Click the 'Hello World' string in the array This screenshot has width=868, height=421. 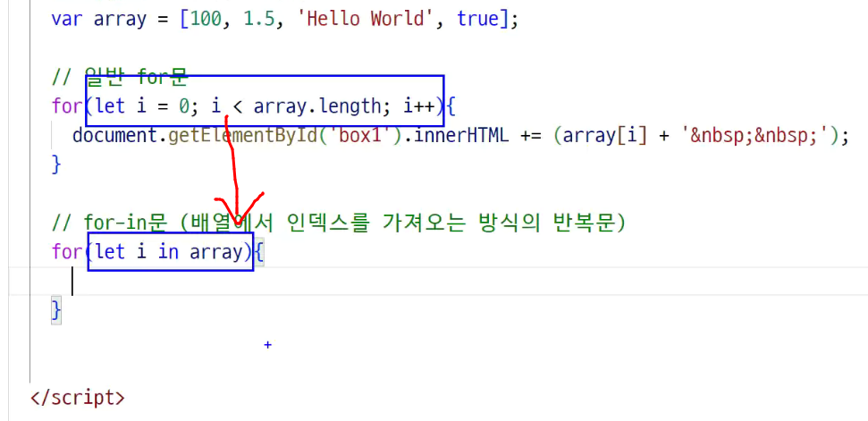click(x=367, y=20)
